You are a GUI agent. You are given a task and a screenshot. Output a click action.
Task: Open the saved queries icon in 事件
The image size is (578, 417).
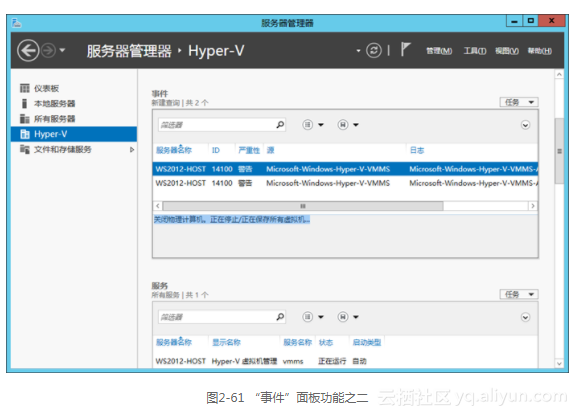(x=343, y=125)
